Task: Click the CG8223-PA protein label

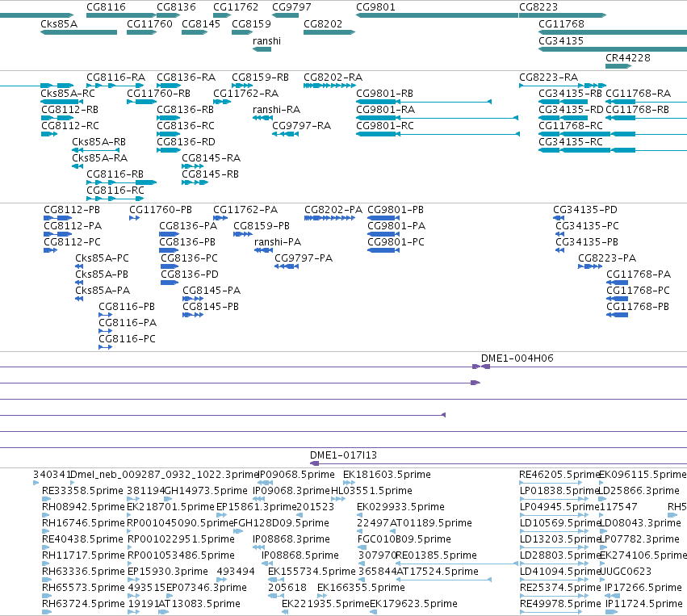Action: pos(607,258)
